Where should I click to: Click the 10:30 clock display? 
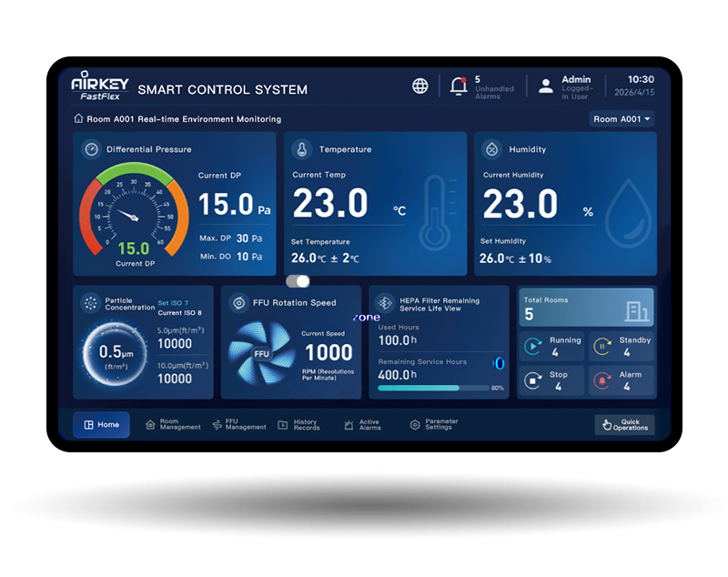(641, 79)
